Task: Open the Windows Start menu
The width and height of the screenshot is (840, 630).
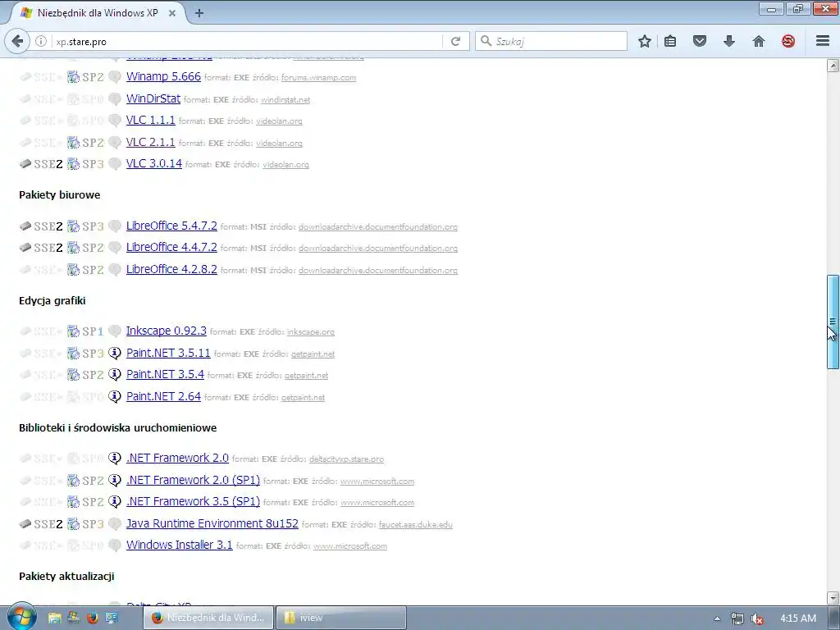Action: pyautogui.click(x=21, y=617)
